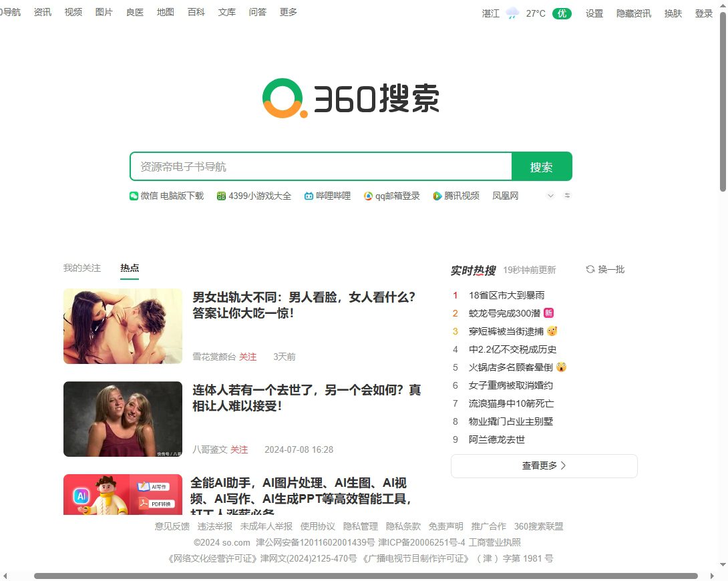This screenshot has width=728, height=581.
Task: Open the 全能AI助手 ad thumbnail
Action: [123, 494]
